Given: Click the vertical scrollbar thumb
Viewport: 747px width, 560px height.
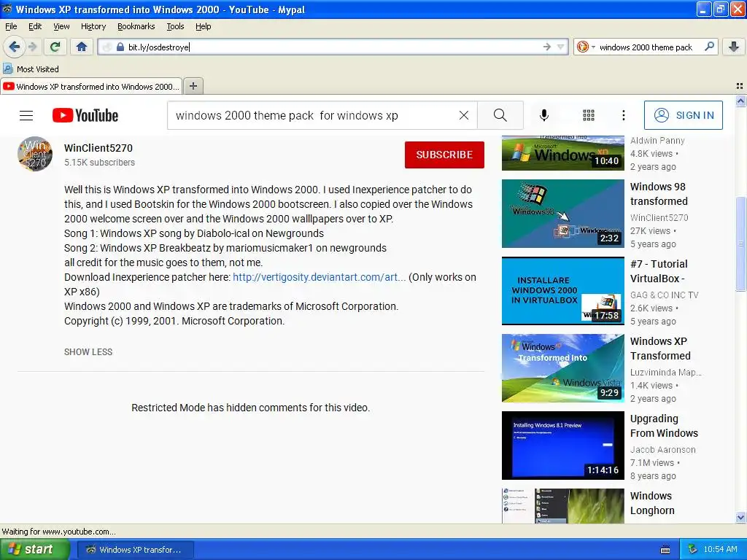Looking at the screenshot, I should coord(740,243).
